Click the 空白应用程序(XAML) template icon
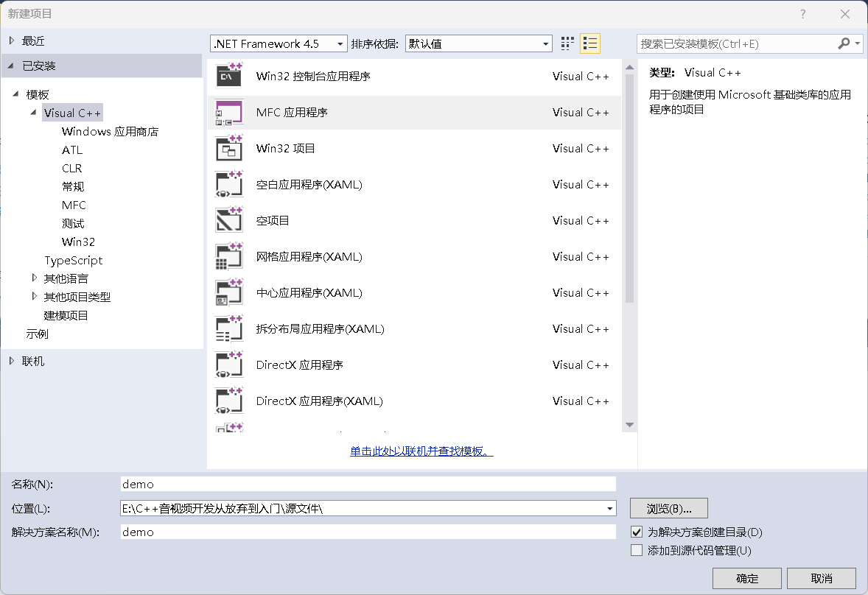This screenshot has width=868, height=595. (x=229, y=184)
